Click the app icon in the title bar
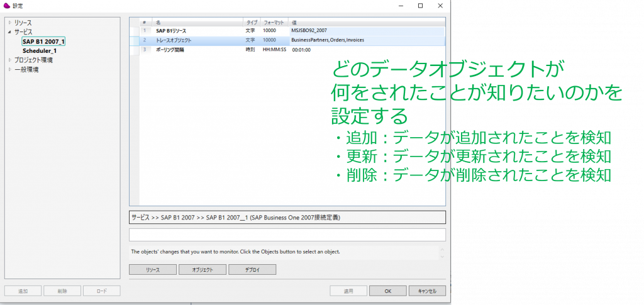Image resolution: width=644 pixels, height=305 pixels. tap(7, 6)
